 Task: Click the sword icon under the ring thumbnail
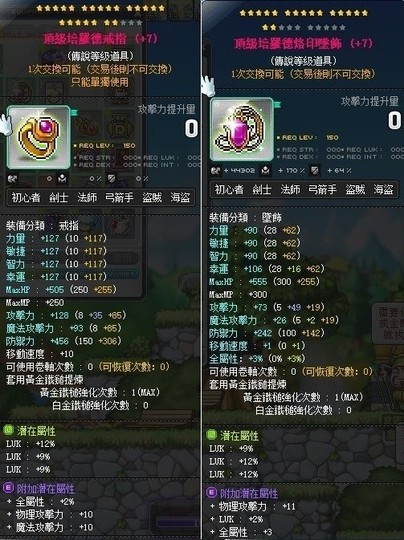[x=12, y=179]
